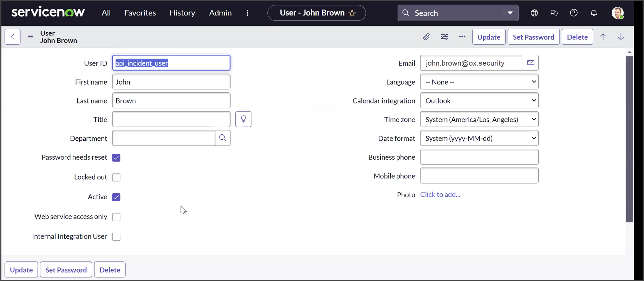Viewport: 644px width, 281px height.
Task: Star John Brown as a favorite
Action: click(352, 13)
